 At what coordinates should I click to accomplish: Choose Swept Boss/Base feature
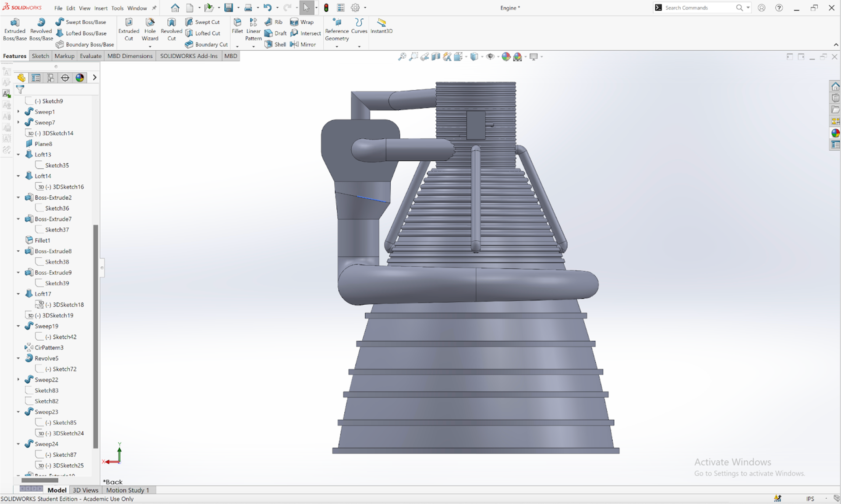[x=81, y=22]
